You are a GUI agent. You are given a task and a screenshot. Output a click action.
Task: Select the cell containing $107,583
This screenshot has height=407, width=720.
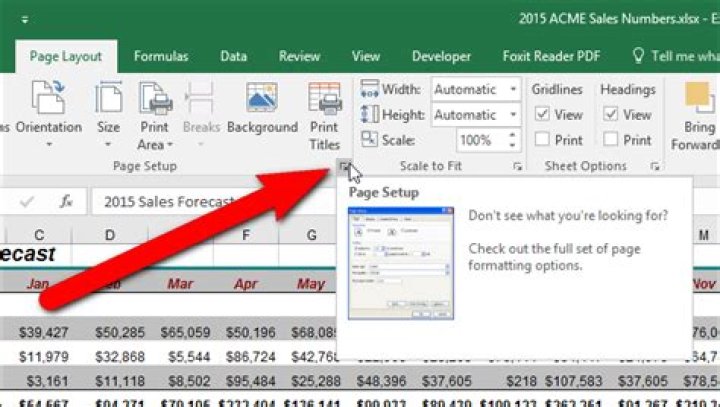tap(574, 381)
